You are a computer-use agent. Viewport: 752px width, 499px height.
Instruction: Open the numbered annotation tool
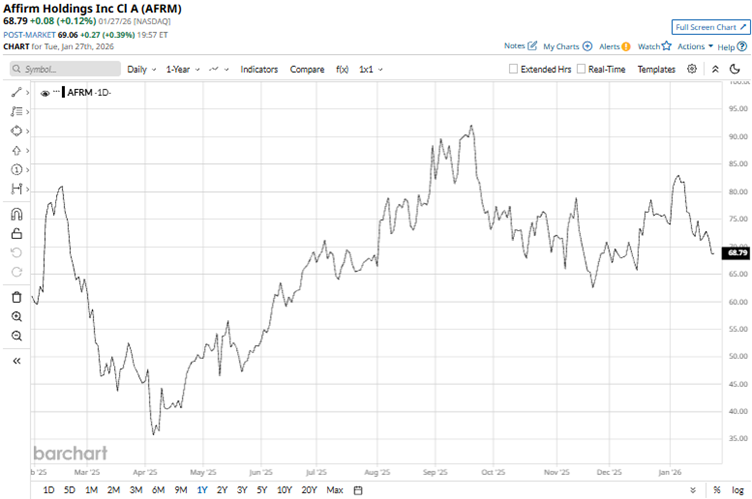(x=16, y=169)
